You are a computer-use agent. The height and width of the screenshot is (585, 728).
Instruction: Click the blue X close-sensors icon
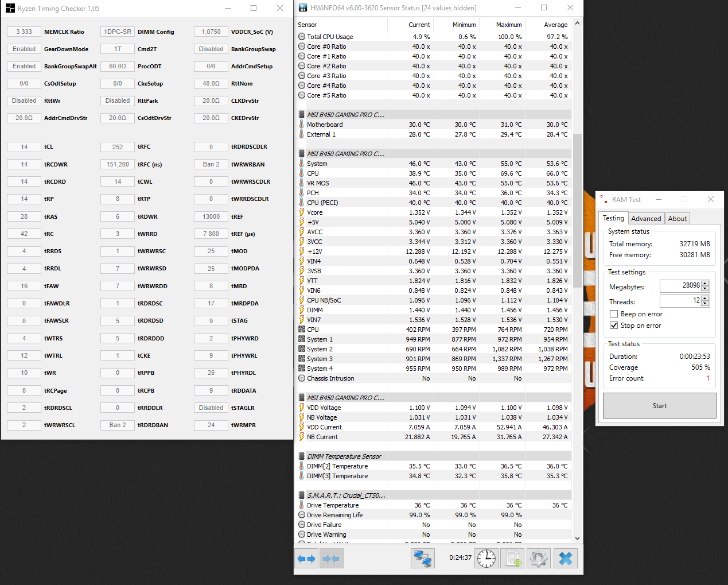(566, 559)
